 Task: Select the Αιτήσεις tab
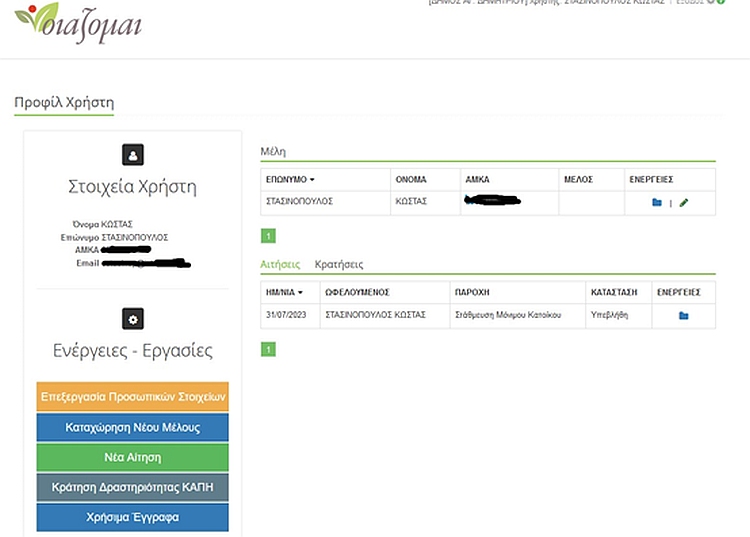pyautogui.click(x=280, y=265)
